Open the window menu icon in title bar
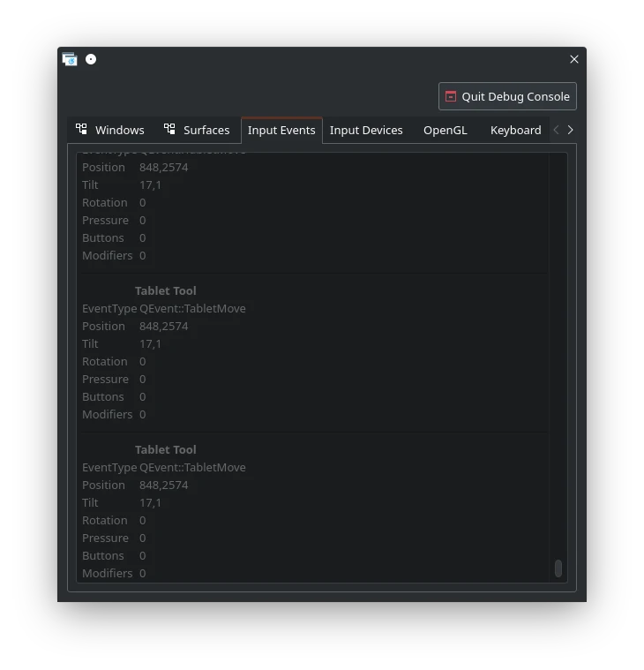 tap(70, 59)
